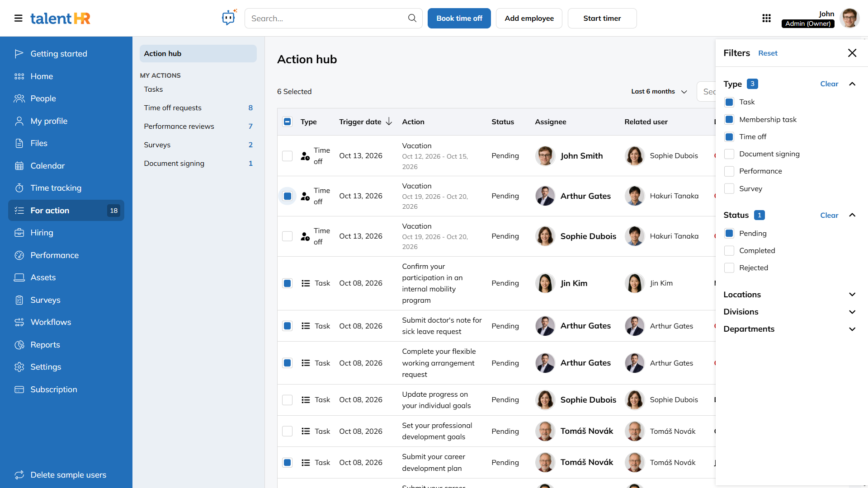Open Time off requests actions

[198, 108]
